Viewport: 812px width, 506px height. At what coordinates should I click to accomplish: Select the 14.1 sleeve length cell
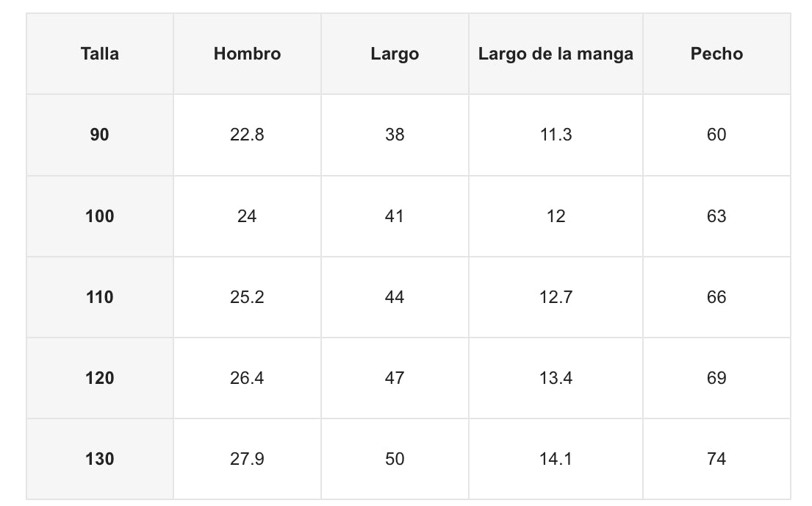click(x=556, y=459)
